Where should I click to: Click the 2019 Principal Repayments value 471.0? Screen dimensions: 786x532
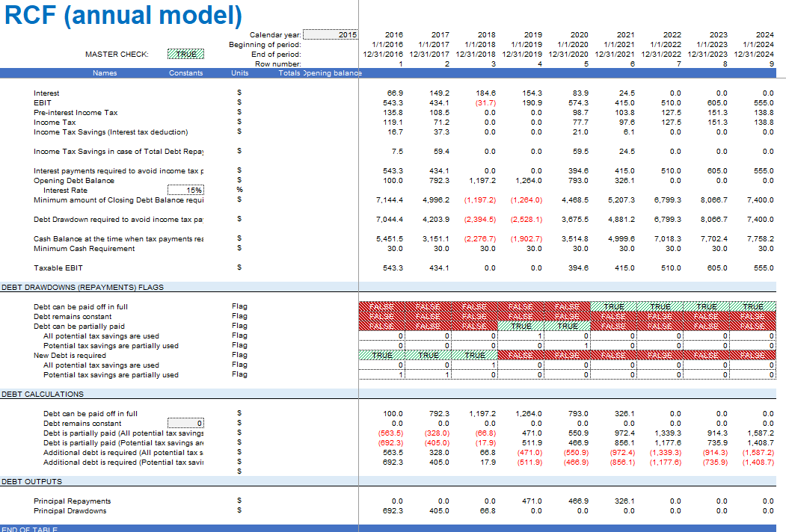click(x=531, y=501)
